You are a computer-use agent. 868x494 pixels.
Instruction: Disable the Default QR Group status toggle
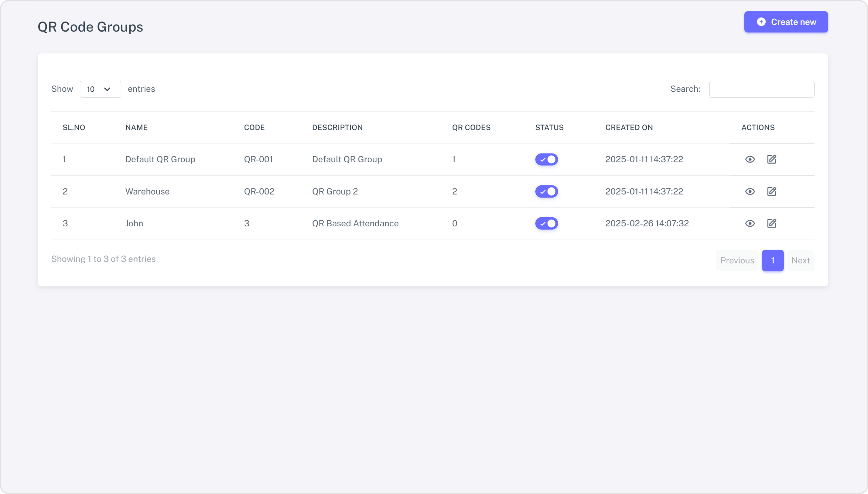[x=546, y=159]
